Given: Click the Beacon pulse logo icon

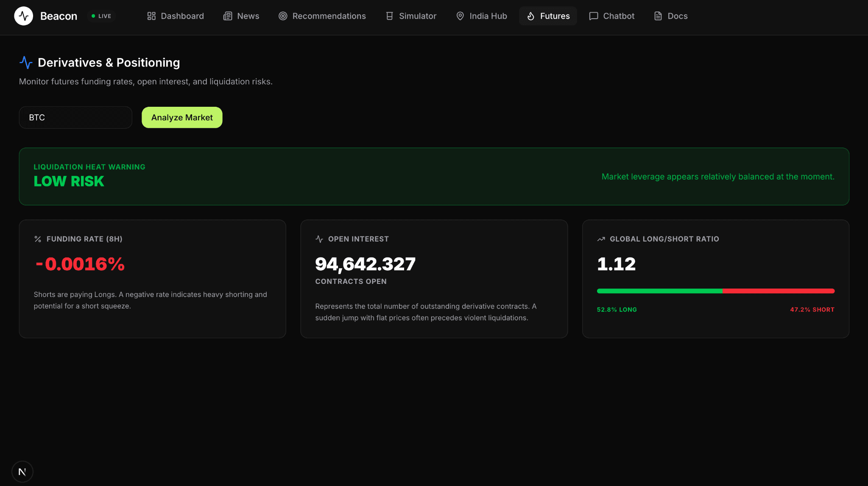Looking at the screenshot, I should 24,16.
